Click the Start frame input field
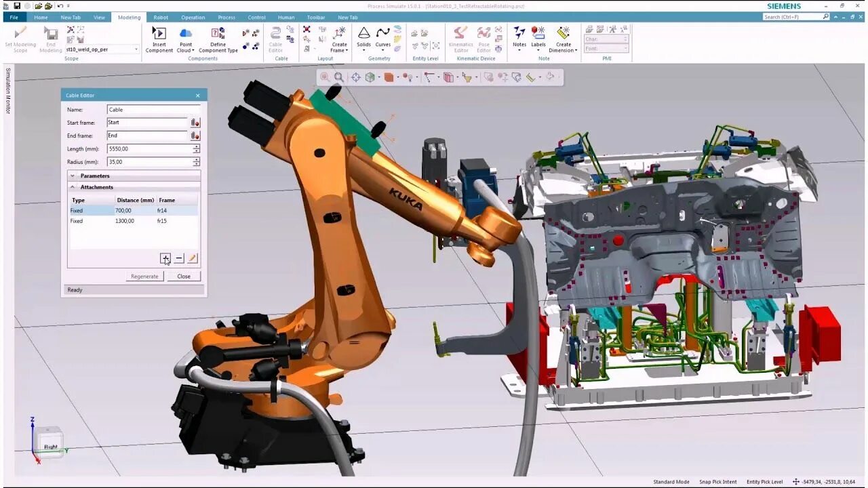Image resolution: width=868 pixels, height=488 pixels. [147, 123]
